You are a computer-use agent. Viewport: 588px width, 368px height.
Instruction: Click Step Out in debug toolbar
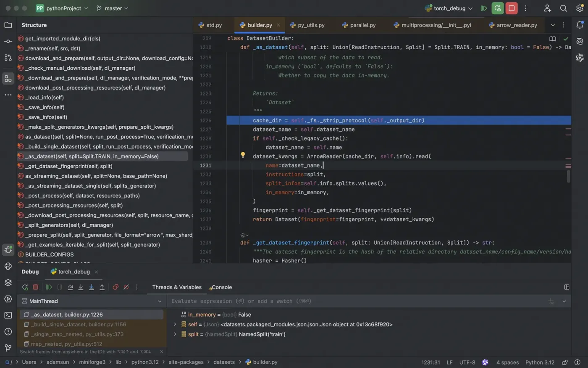pos(102,287)
